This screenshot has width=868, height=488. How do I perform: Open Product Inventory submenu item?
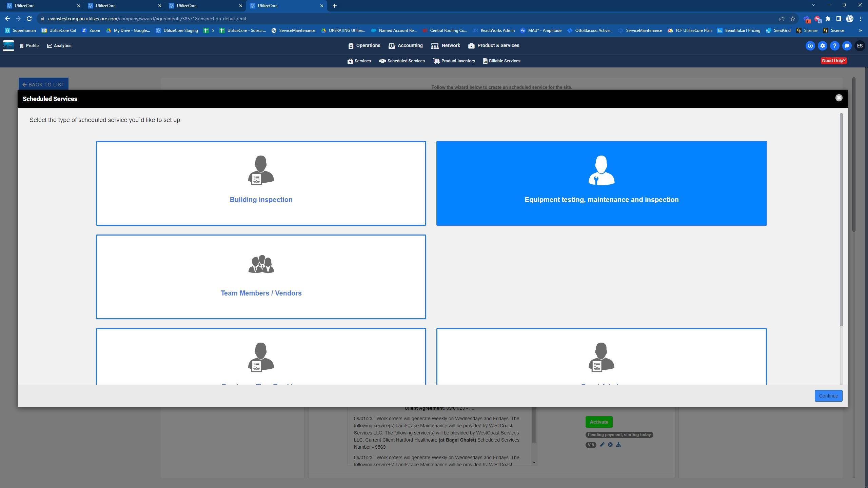pos(454,61)
